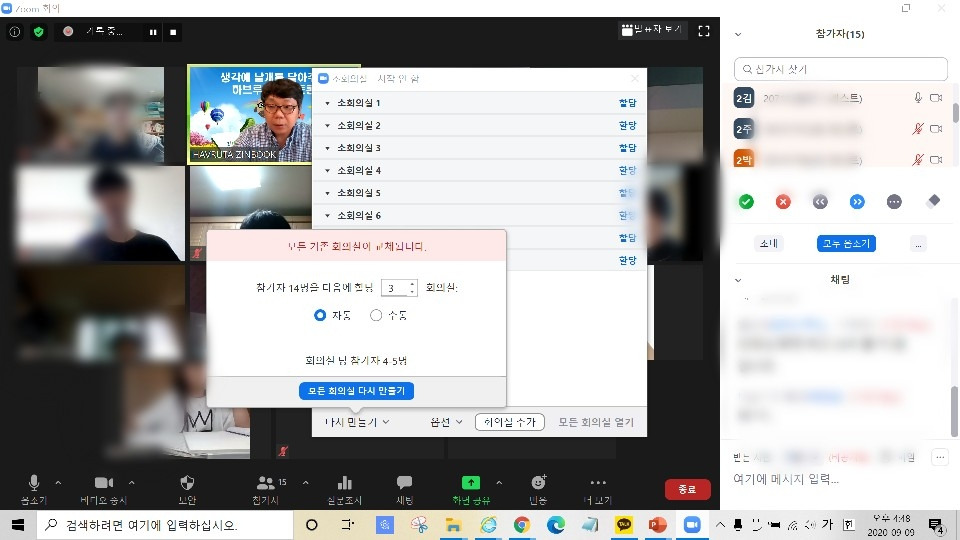Click gray go slower reaction
Image resolution: width=960 pixels, height=540 pixels.
tap(820, 201)
